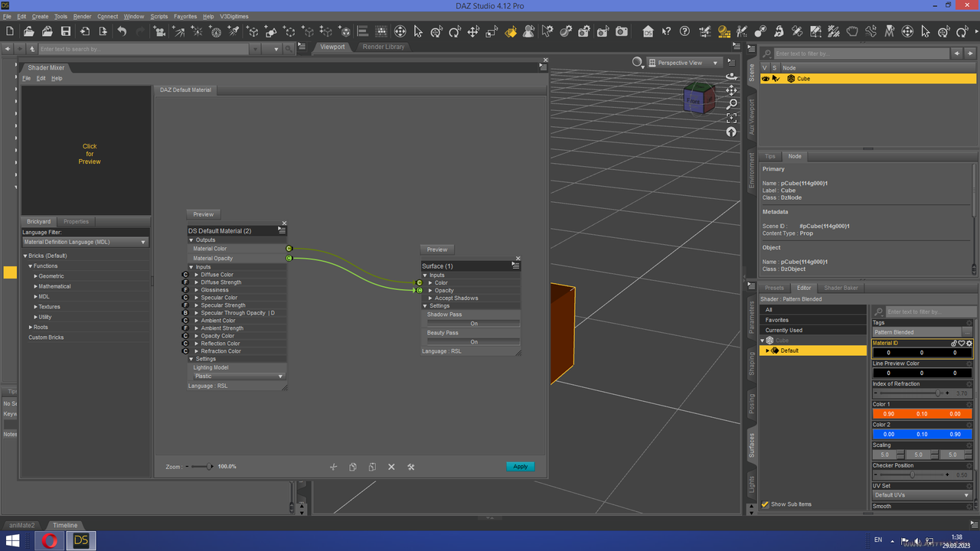Image resolution: width=980 pixels, height=551 pixels.
Task: Open DS Default Material brick options menu icon
Action: [x=282, y=230]
